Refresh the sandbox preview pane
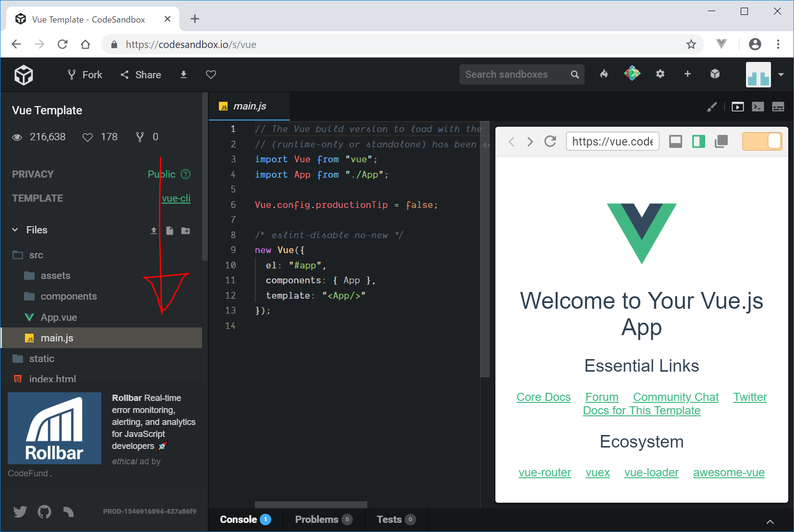This screenshot has width=794, height=532. pos(550,141)
